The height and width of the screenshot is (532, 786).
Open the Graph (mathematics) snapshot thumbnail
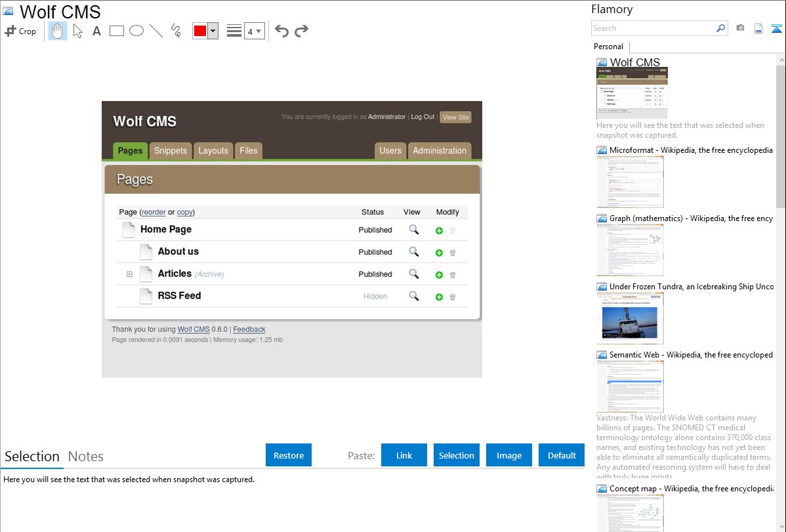tap(630, 250)
